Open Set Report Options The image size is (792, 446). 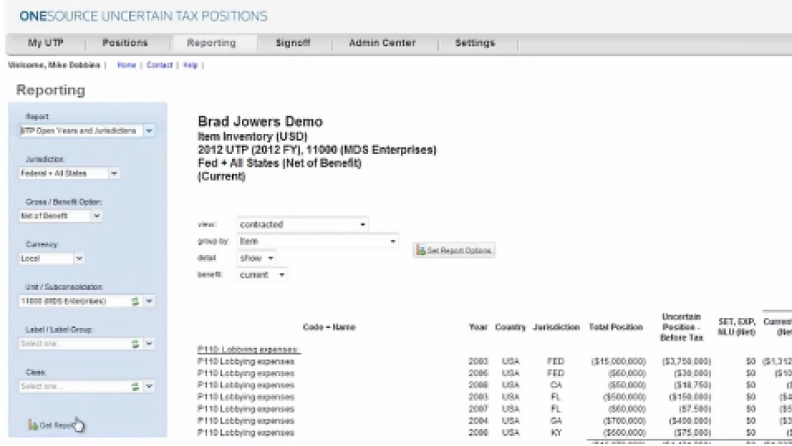pos(454,250)
